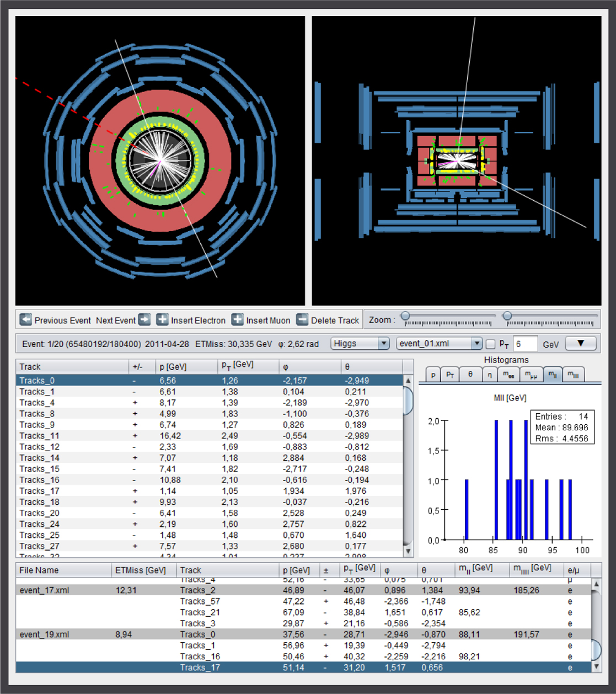Screen dimensions: 616x694
Task: Sort by the p [GeV] column header
Action: coord(173,367)
